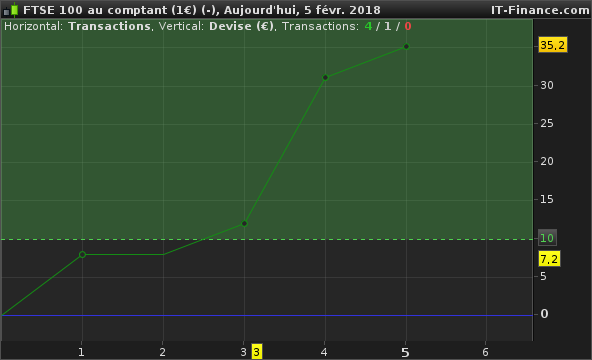Click the red losing transactions count 0
This screenshot has height=360, width=592.
click(408, 26)
